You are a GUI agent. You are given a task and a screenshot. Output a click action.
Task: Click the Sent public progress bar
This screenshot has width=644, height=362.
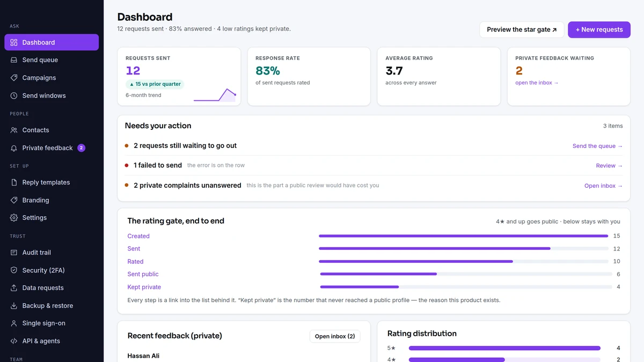[x=466, y=274]
